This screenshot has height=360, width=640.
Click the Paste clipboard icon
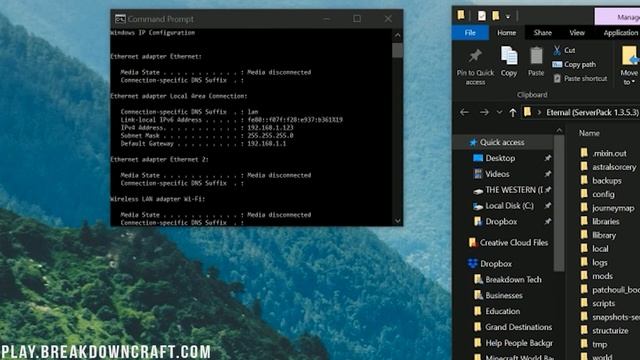(x=536, y=56)
